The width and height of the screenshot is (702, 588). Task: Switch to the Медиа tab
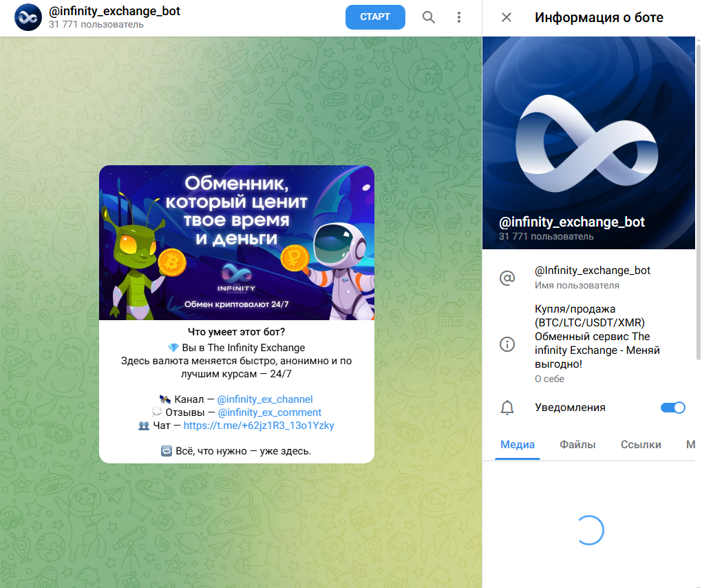pos(518,445)
